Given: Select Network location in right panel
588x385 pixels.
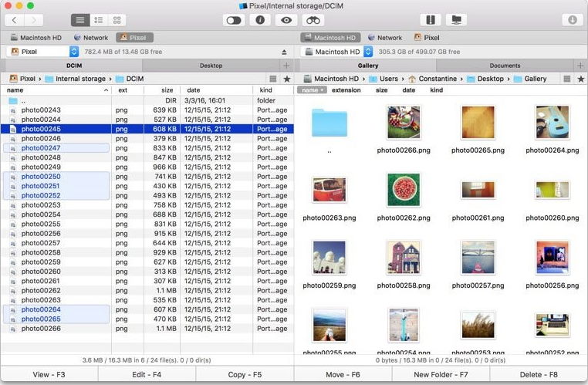Looking at the screenshot, I should (385, 38).
